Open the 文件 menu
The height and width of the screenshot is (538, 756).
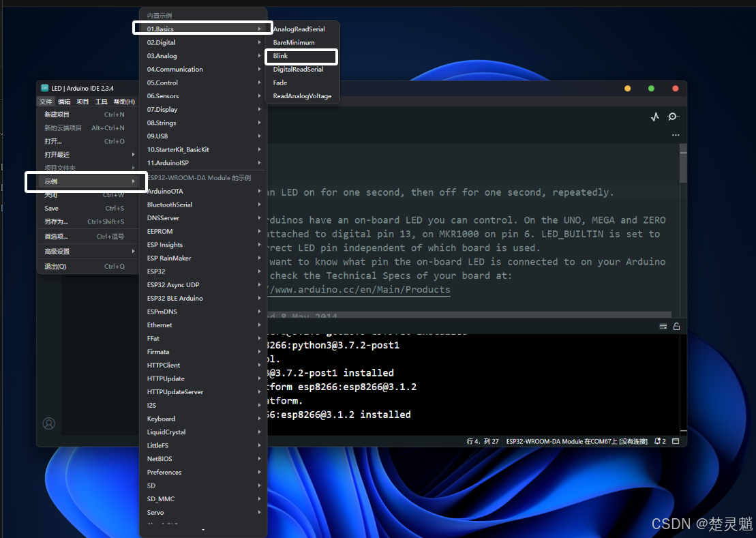pos(46,102)
